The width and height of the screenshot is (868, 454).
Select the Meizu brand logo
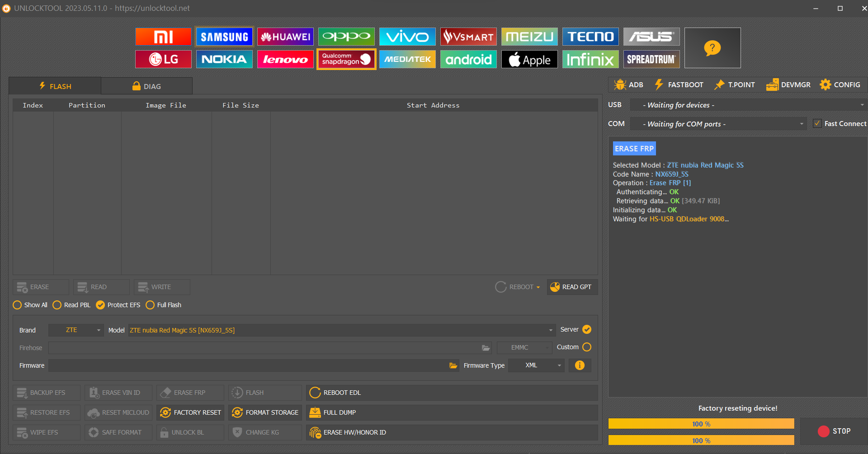[529, 37]
